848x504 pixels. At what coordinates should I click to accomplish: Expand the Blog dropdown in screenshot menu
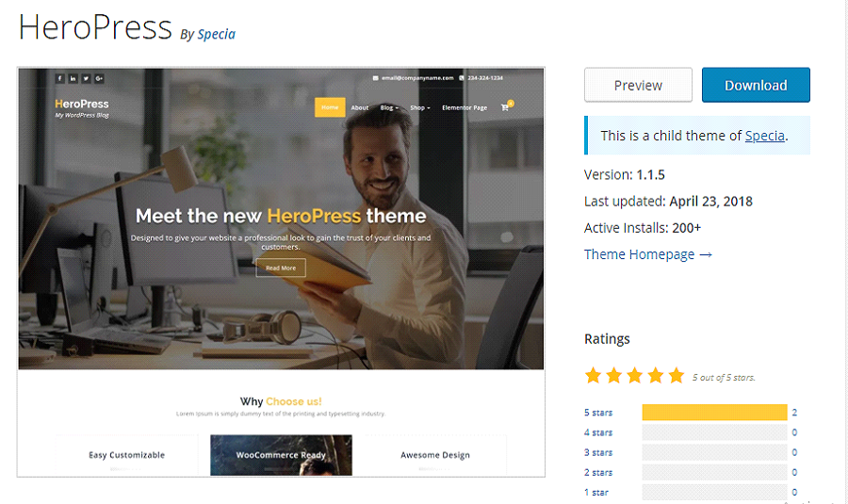[389, 107]
